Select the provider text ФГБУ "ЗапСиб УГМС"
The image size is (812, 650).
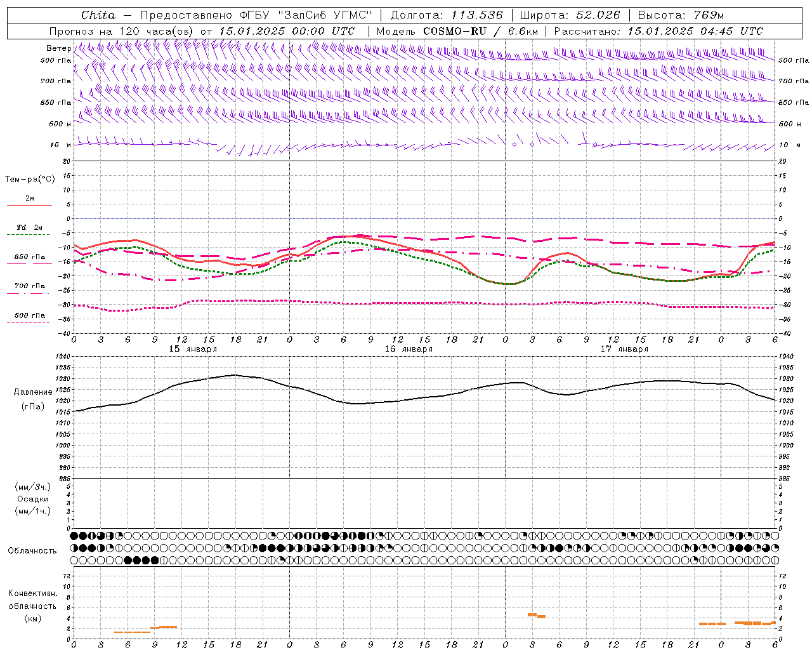click(x=306, y=15)
